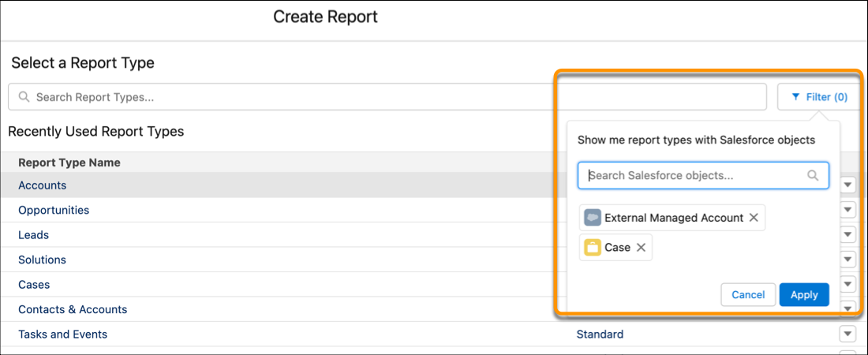This screenshot has height=355, width=868.
Task: Click into Search Salesforce objects field
Action: (694, 175)
